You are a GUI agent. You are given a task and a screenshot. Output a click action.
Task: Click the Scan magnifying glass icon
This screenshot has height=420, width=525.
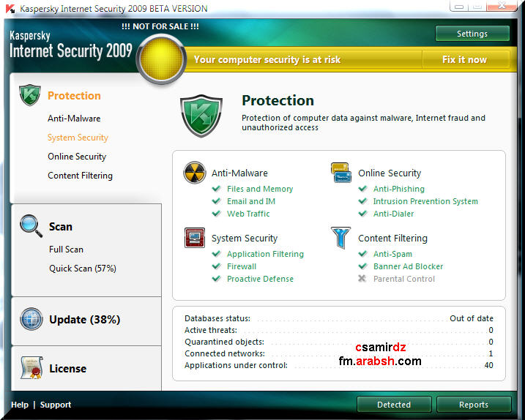click(31, 226)
